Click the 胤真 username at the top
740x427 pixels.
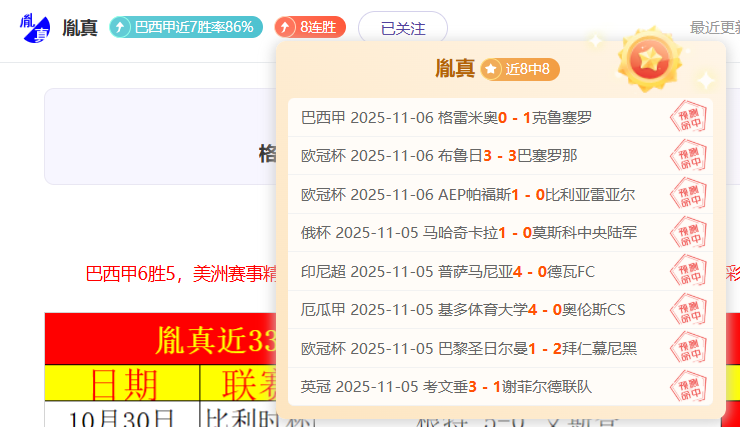point(79,28)
